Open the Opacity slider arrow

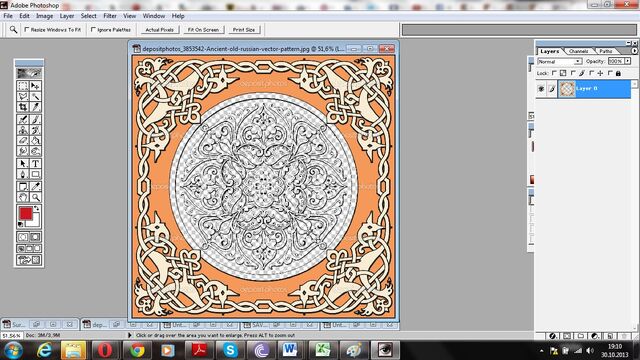628,61
